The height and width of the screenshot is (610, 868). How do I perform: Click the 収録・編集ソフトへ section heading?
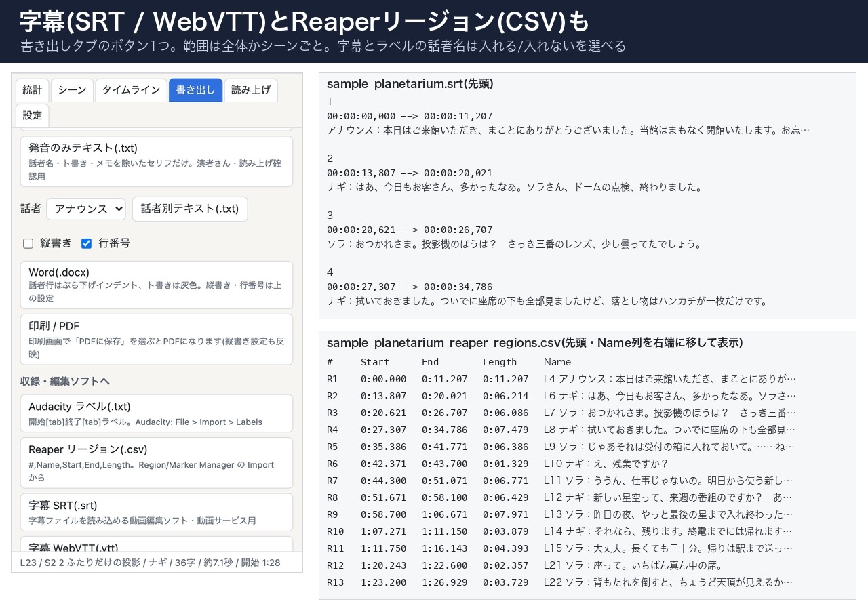[65, 381]
